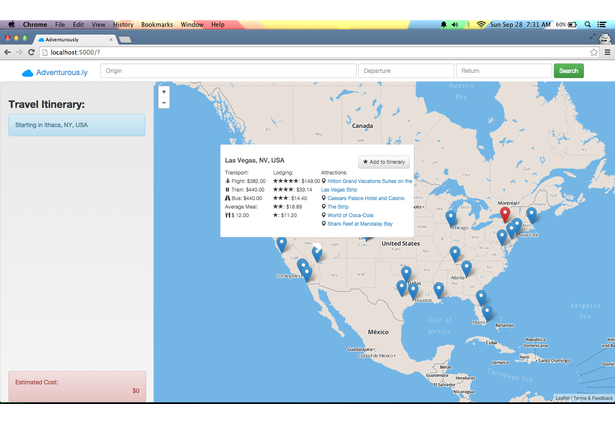Click the Return date field
Viewport: 615px width, 424px height.
[x=504, y=71]
